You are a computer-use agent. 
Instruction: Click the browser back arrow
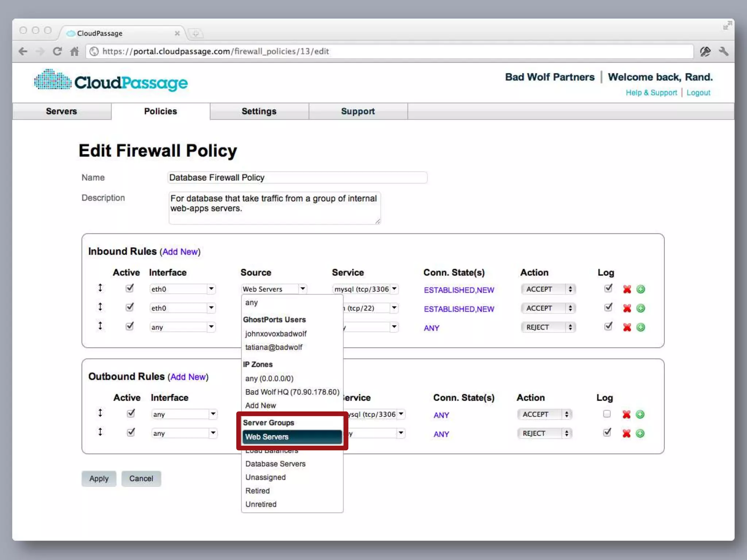23,51
